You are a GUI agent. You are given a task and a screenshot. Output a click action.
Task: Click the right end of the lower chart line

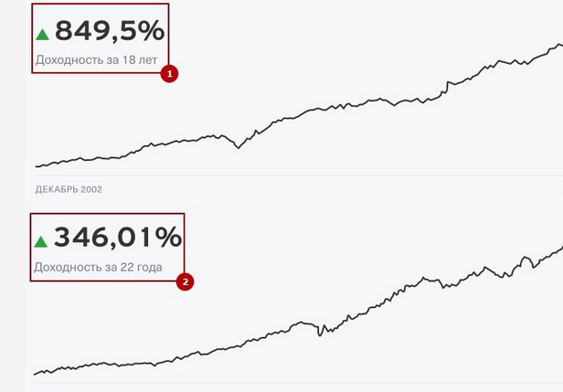[x=560, y=249]
